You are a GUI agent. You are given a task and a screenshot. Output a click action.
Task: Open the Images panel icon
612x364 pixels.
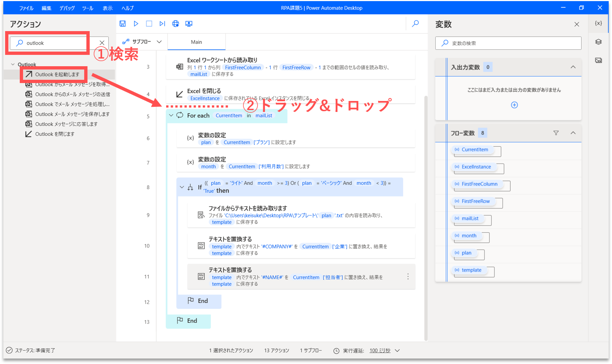point(598,60)
